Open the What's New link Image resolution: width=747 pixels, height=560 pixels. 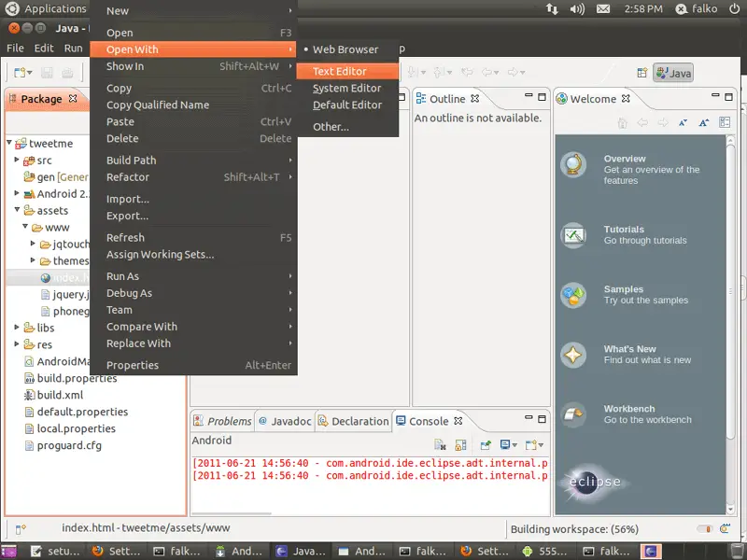click(x=629, y=349)
